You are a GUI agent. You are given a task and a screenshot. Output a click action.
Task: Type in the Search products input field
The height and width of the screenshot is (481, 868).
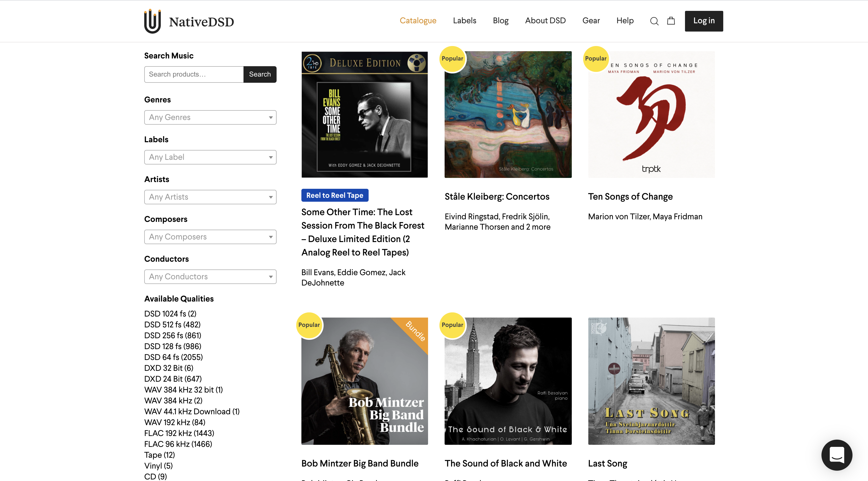194,74
